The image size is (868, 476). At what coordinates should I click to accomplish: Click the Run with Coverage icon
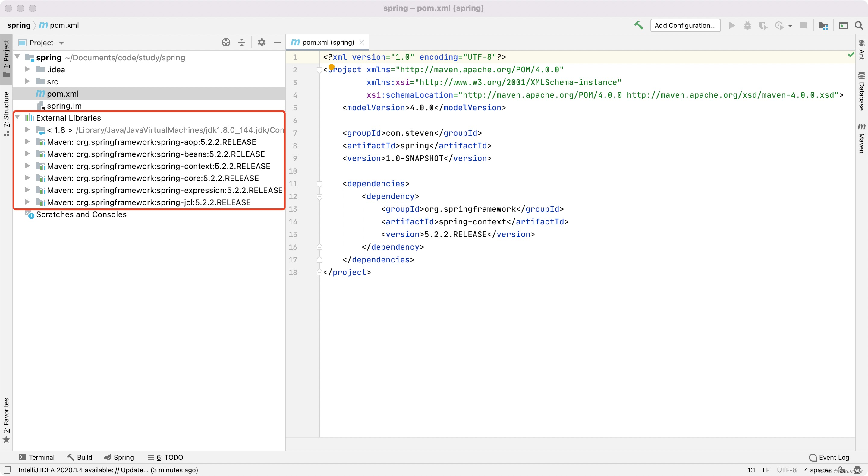point(763,25)
